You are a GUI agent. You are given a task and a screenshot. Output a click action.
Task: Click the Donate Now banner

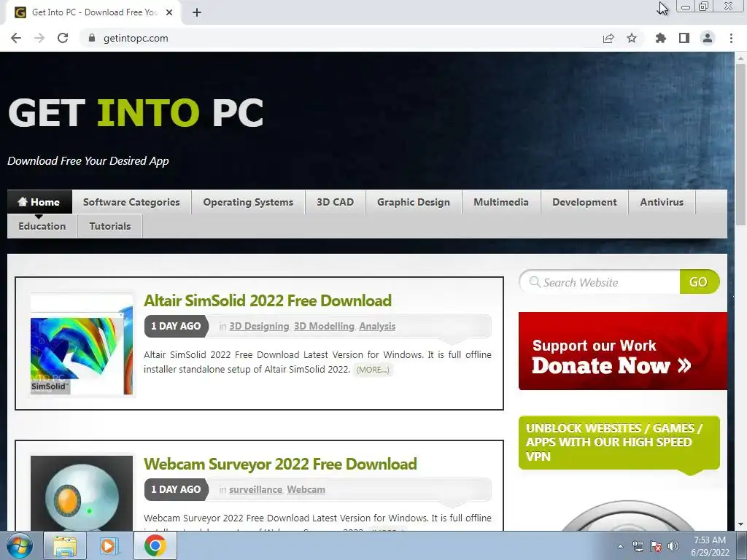coord(623,351)
